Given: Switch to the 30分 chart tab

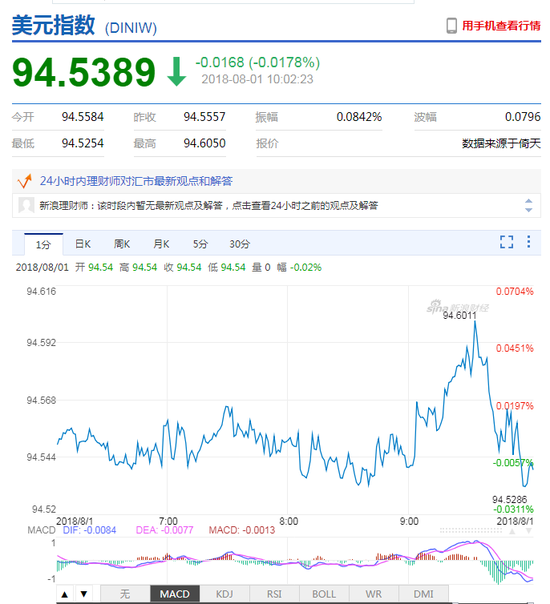Looking at the screenshot, I should click(x=240, y=244).
